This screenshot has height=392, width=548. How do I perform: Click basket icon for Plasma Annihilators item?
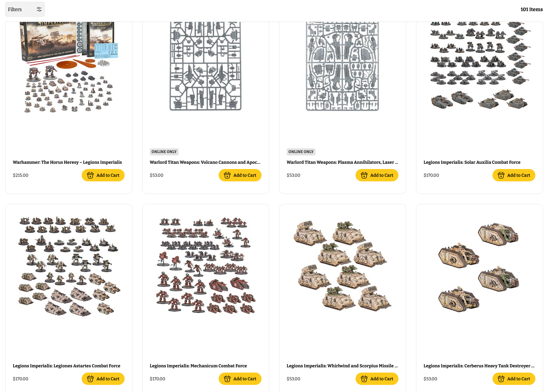coord(364,175)
